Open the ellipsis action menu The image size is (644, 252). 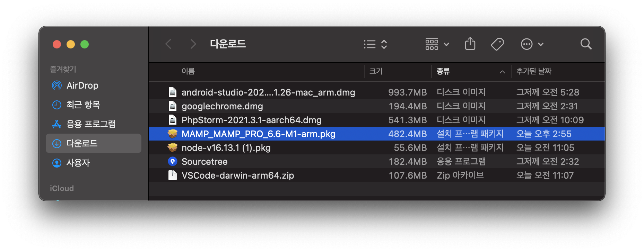pyautogui.click(x=532, y=44)
